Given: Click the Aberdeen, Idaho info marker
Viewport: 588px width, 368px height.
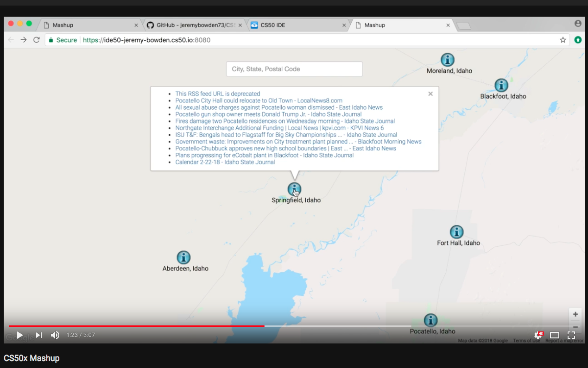Looking at the screenshot, I should tap(183, 257).
